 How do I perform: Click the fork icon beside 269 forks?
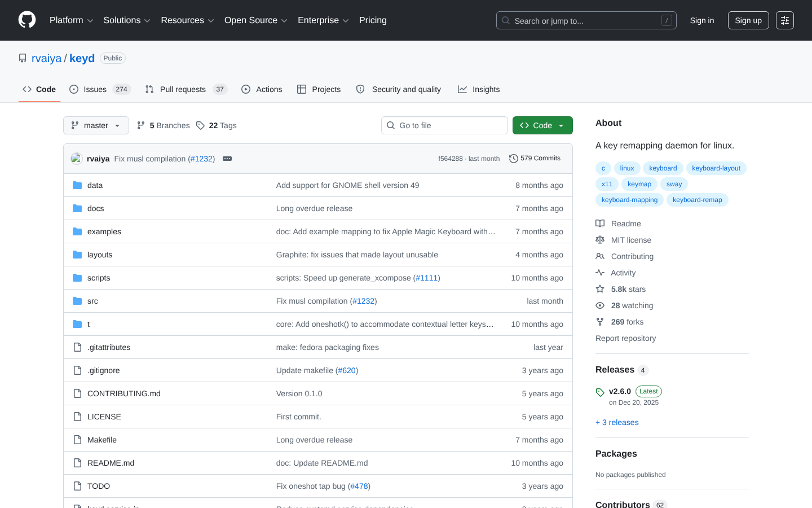[600, 322]
